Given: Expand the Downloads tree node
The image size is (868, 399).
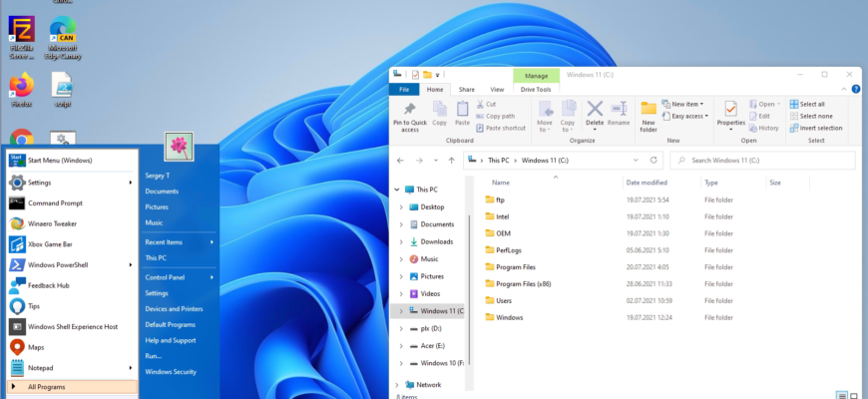Looking at the screenshot, I should (401, 241).
